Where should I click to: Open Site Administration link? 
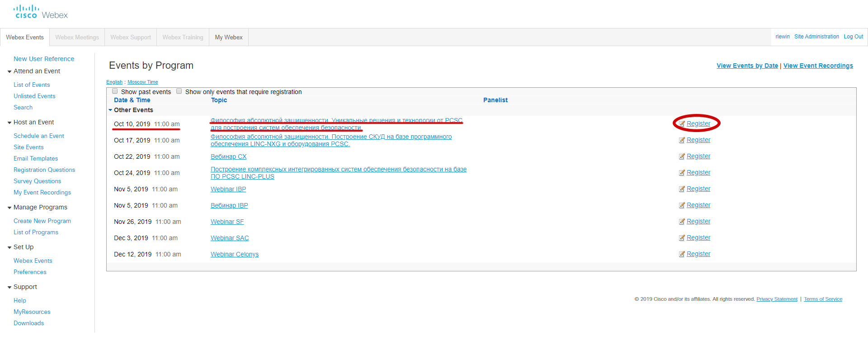pos(816,37)
